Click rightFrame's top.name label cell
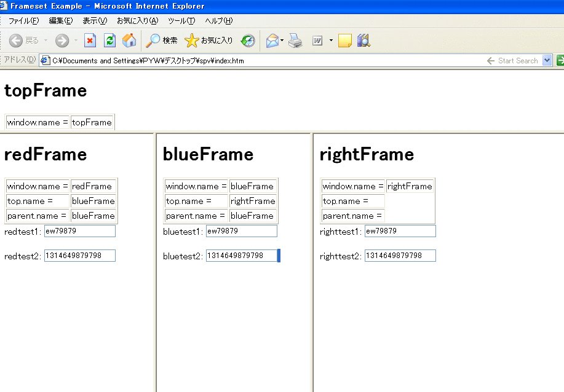 click(x=353, y=201)
